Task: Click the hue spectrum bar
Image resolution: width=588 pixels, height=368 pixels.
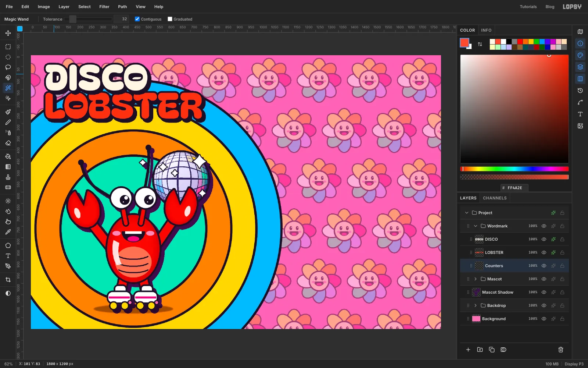Action: [x=514, y=169]
